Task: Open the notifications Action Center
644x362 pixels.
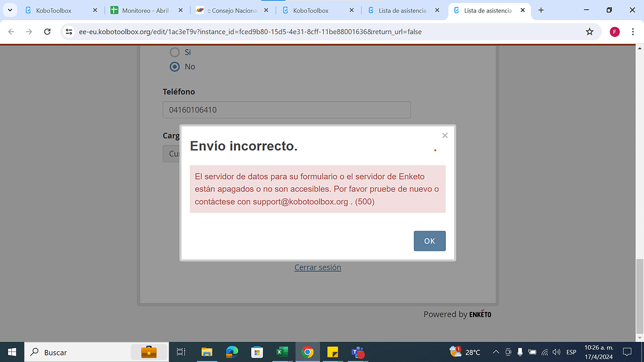Action: (627, 352)
